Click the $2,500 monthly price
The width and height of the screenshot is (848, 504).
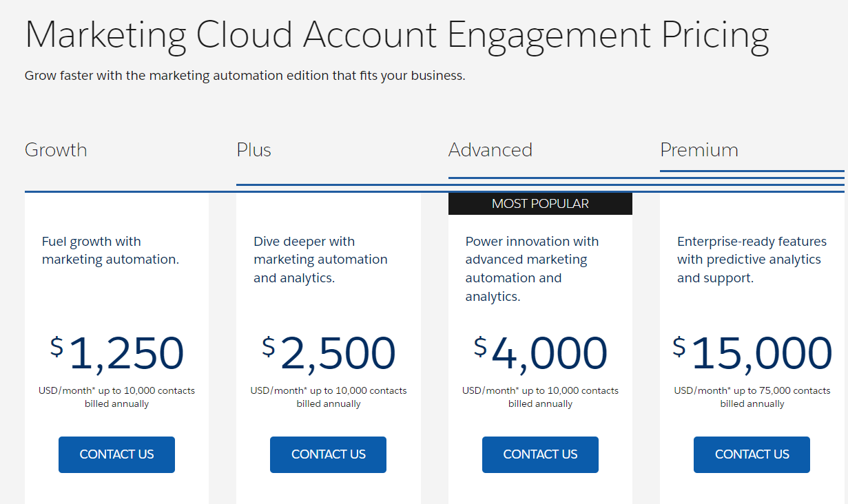pyautogui.click(x=328, y=353)
